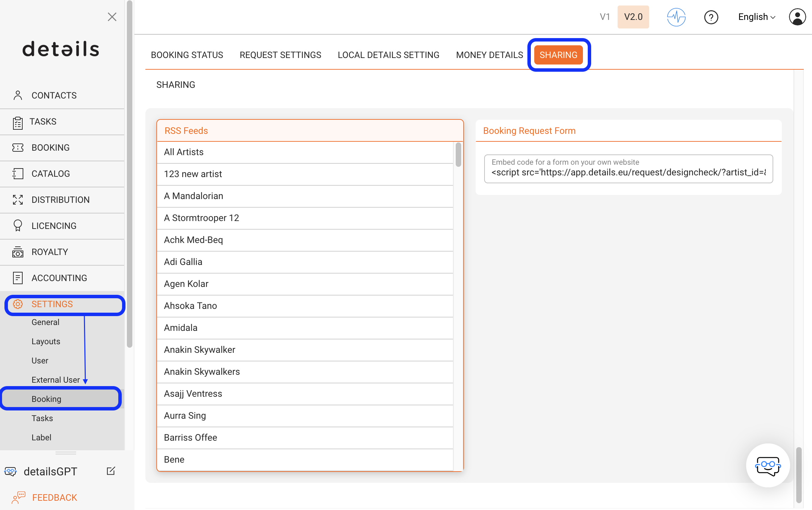Switch to V2.0 version
812x510 pixels.
(x=633, y=17)
